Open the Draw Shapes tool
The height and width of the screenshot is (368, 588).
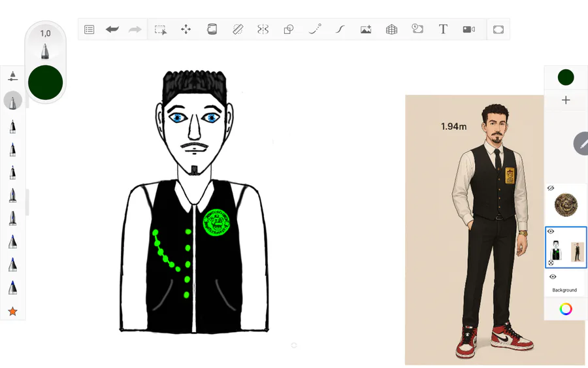pos(288,29)
